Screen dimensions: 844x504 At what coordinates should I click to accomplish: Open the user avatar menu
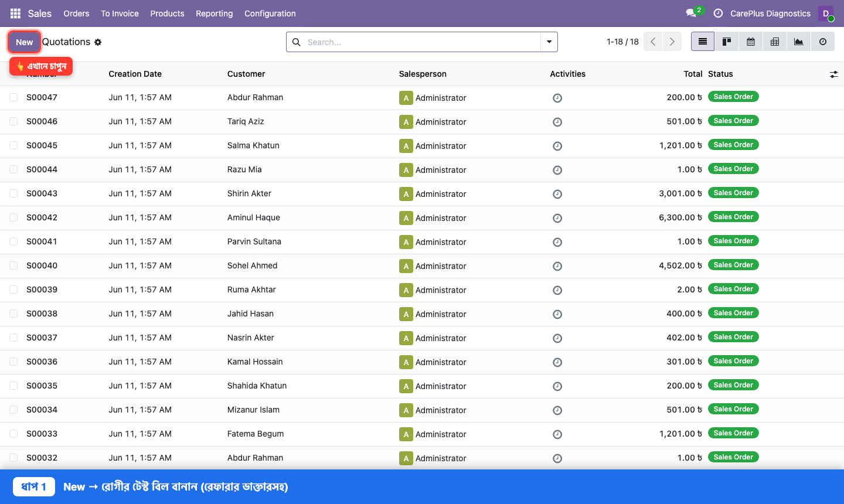pyautogui.click(x=826, y=13)
